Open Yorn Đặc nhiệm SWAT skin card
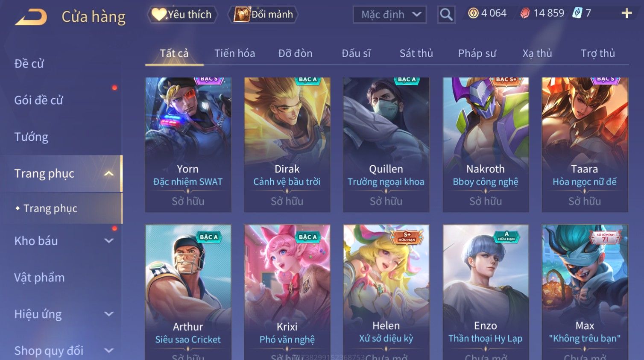 [x=188, y=145]
